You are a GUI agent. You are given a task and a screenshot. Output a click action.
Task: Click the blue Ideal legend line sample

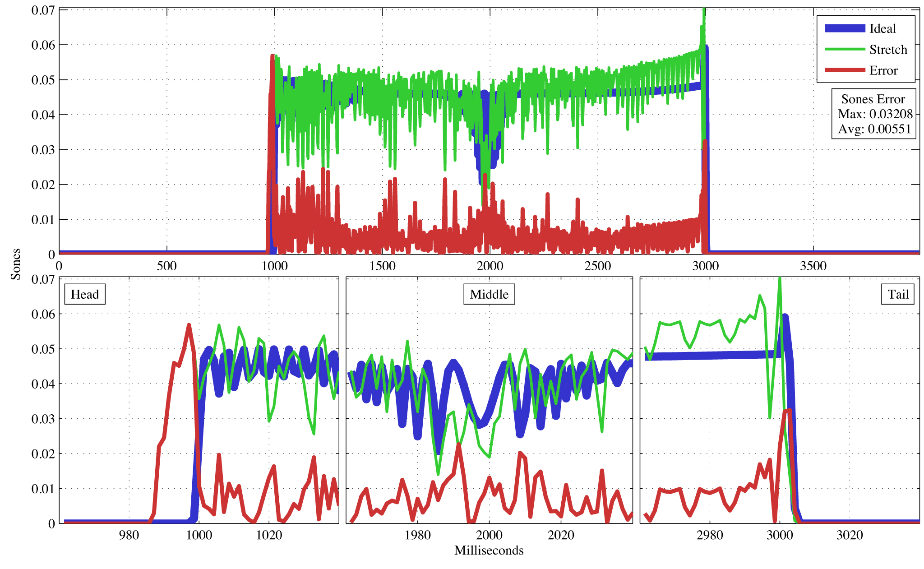coord(845,28)
